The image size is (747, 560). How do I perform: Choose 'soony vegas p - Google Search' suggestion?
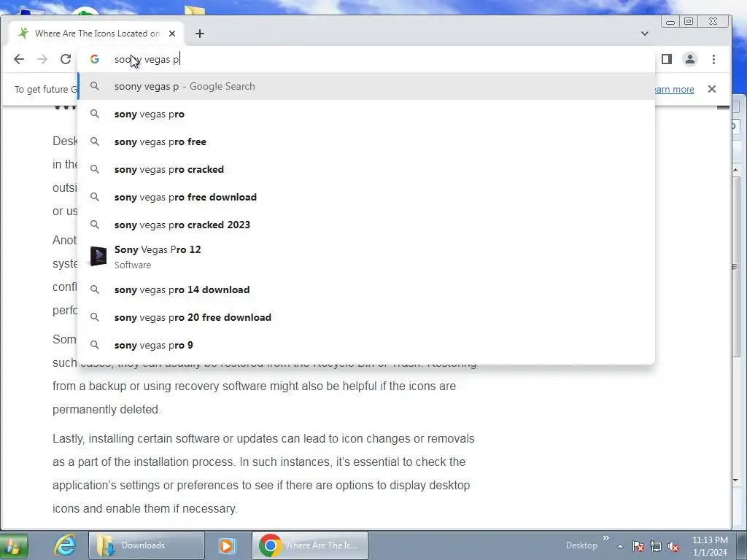point(366,86)
